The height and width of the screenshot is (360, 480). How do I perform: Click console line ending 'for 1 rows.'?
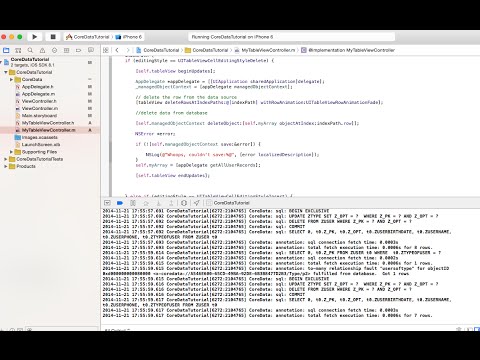coord(267,263)
